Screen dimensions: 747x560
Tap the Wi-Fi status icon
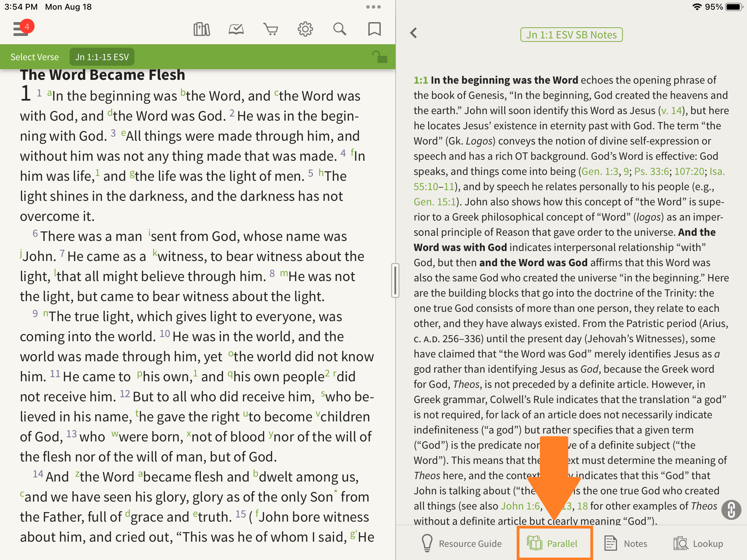tap(697, 7)
